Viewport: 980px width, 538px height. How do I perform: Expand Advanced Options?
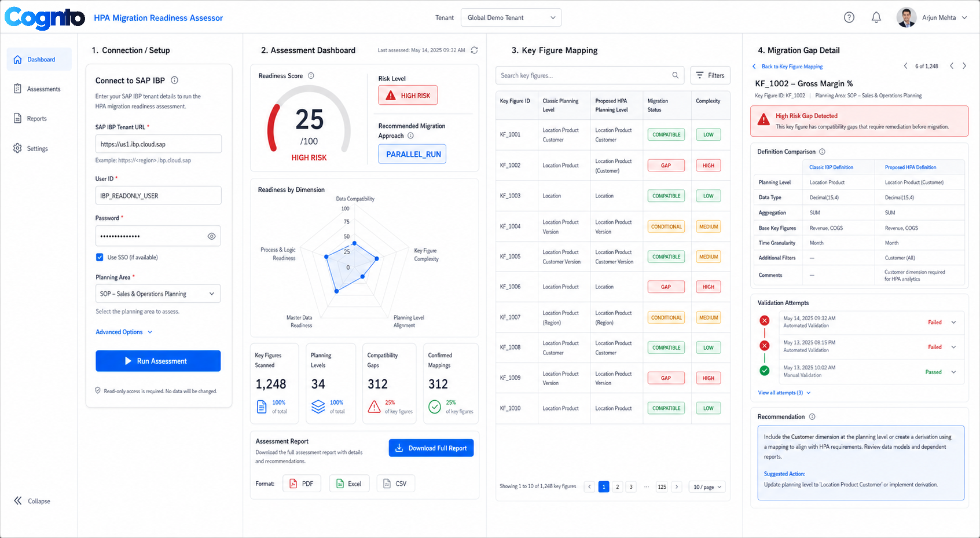[x=124, y=332]
